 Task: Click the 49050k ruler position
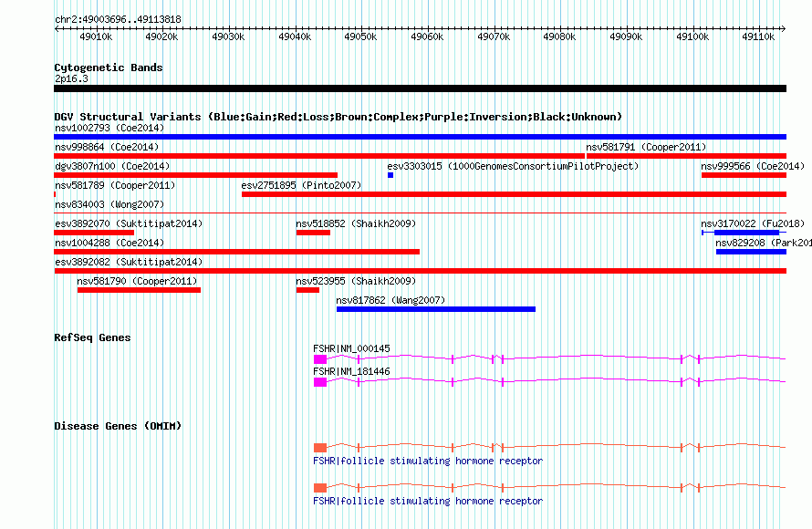(x=360, y=36)
